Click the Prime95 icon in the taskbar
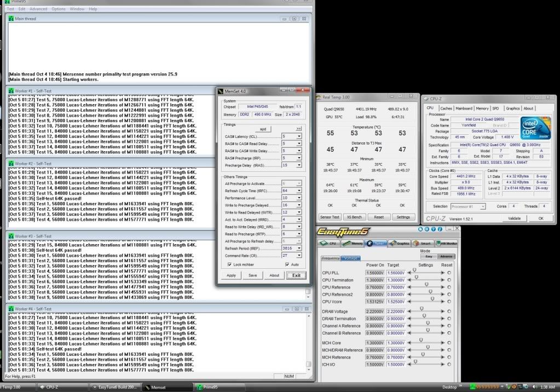This screenshot has width=560, height=392. coord(199,387)
